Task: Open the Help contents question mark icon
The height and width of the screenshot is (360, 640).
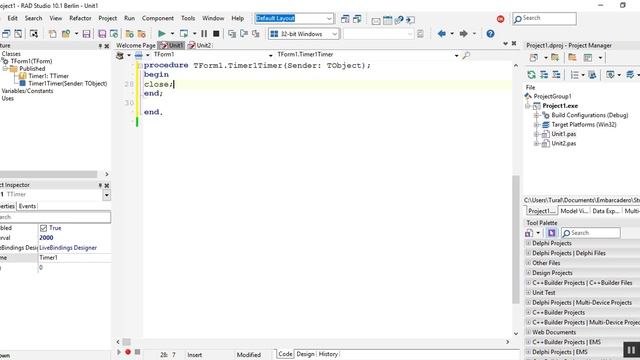Action: (x=490, y=33)
